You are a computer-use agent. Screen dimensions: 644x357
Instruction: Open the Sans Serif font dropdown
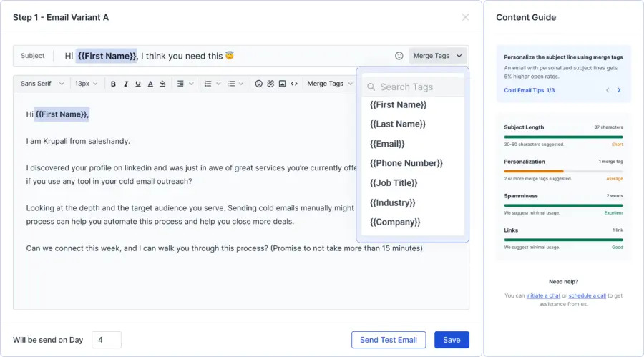tap(42, 84)
